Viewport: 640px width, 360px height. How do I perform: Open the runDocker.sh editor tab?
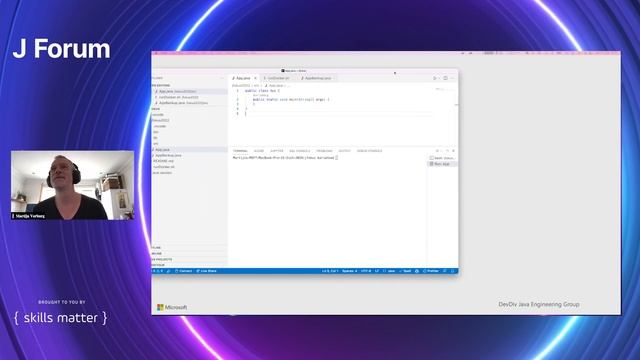tap(278, 78)
